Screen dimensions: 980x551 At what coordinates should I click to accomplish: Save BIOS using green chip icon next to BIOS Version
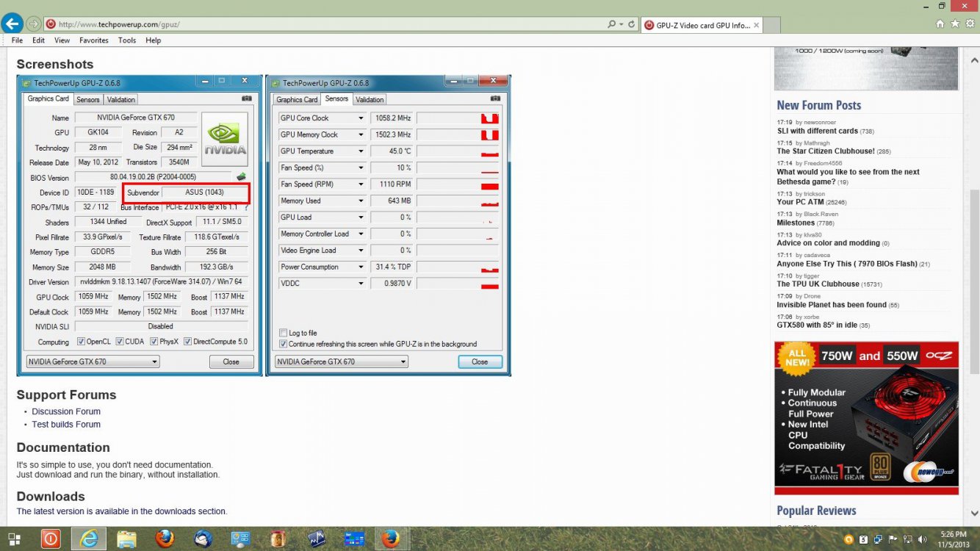(242, 176)
